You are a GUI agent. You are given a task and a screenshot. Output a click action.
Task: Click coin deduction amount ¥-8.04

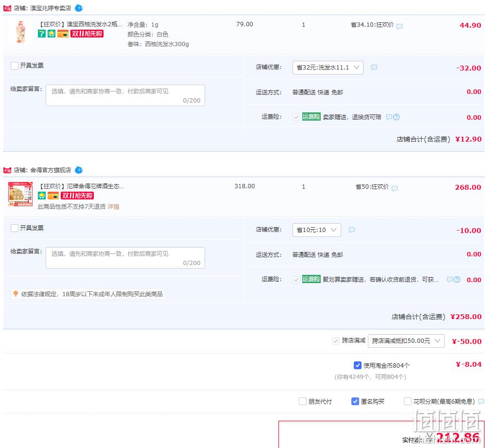click(x=468, y=364)
